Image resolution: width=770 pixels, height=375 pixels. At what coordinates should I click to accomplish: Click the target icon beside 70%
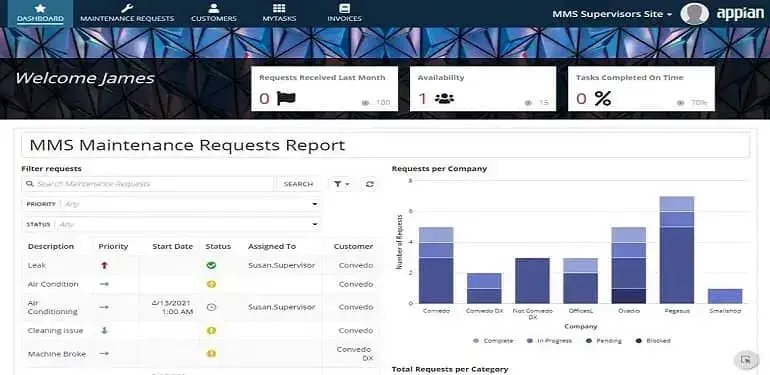[680, 103]
